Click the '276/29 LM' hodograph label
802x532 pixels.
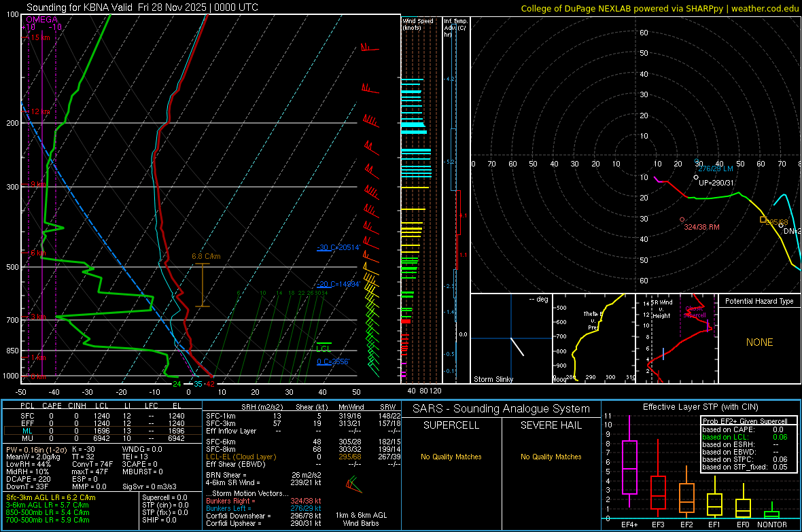(x=716, y=169)
